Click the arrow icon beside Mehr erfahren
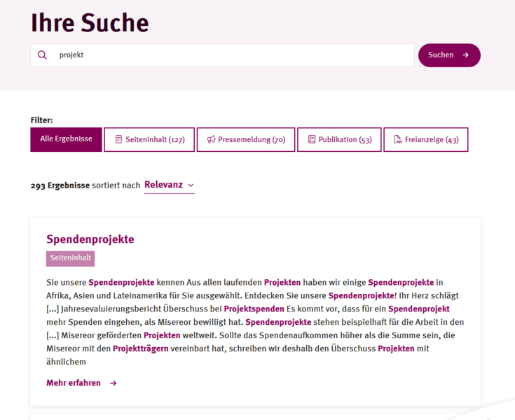Image resolution: width=515 pixels, height=420 pixels. [x=114, y=384]
